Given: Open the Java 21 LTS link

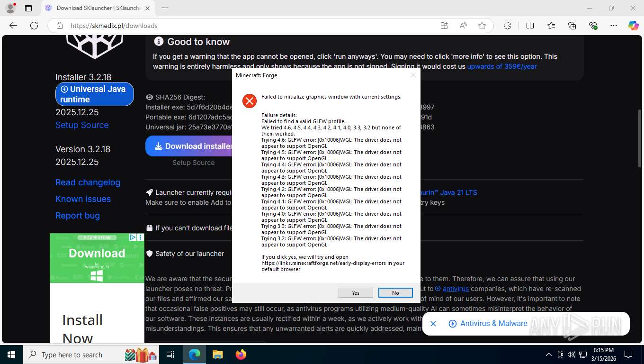Looking at the screenshot, I should pos(447,192).
